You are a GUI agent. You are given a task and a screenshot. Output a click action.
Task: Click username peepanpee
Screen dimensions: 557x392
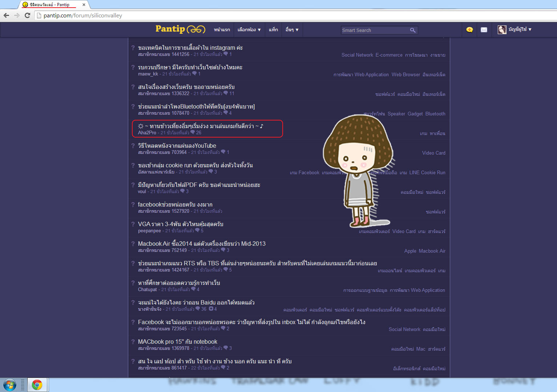pos(149,230)
